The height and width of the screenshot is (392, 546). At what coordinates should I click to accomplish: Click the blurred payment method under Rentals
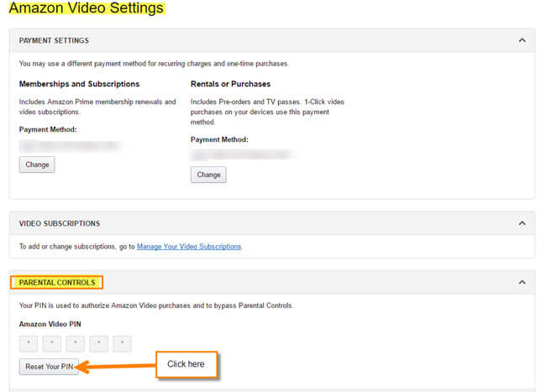click(x=242, y=155)
